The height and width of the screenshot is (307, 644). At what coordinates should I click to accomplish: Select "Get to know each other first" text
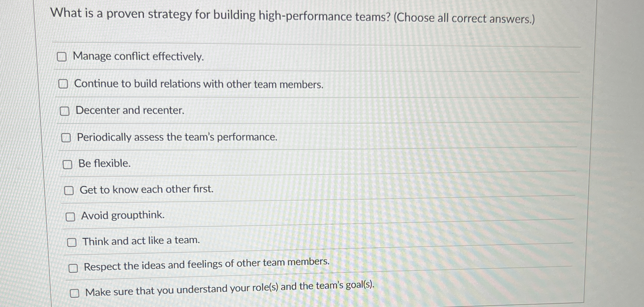click(x=147, y=190)
